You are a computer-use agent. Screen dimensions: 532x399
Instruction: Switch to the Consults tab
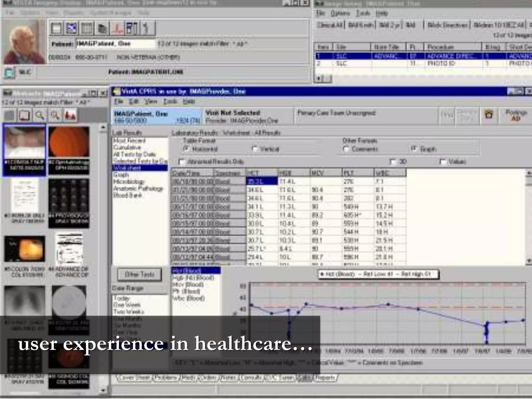(251, 378)
